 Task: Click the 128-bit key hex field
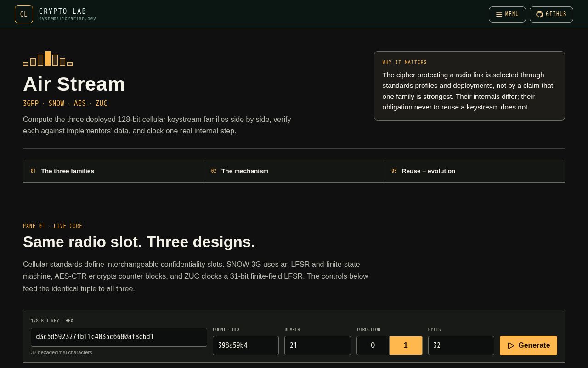click(119, 337)
